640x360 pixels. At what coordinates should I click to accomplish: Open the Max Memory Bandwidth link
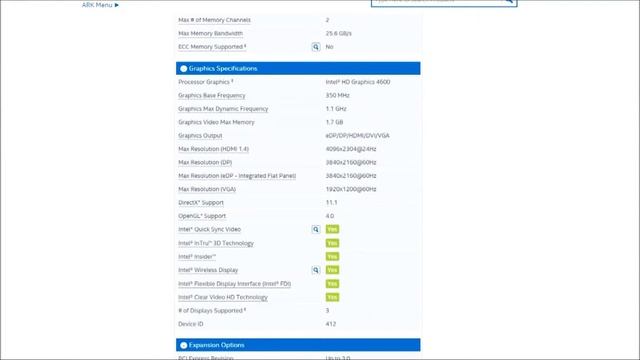click(211, 33)
